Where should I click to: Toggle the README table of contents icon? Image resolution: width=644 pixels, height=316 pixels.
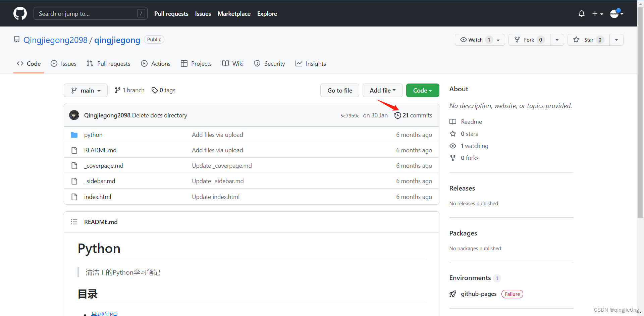click(74, 222)
